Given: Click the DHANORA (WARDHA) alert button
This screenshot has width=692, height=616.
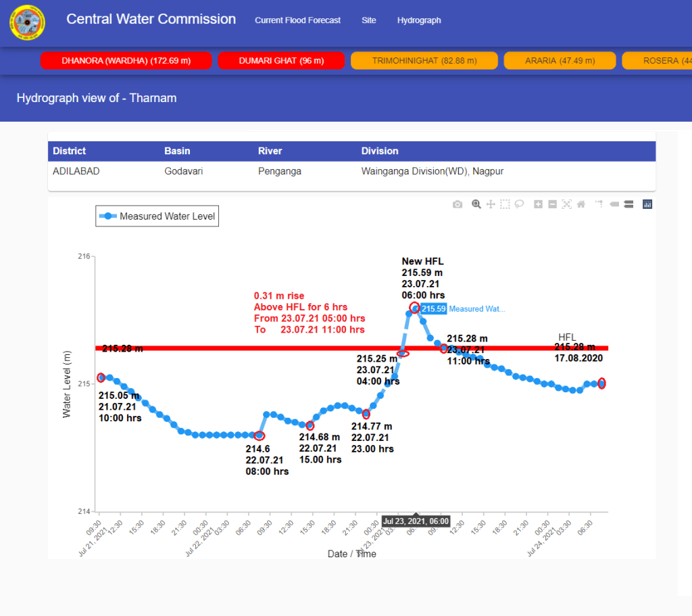Looking at the screenshot, I should click(x=126, y=61).
